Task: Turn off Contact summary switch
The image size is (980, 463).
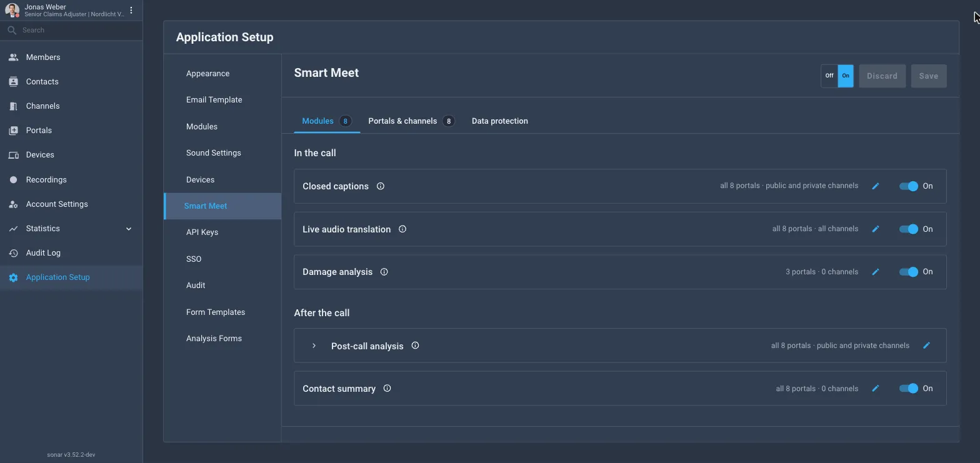Action: [909, 389]
